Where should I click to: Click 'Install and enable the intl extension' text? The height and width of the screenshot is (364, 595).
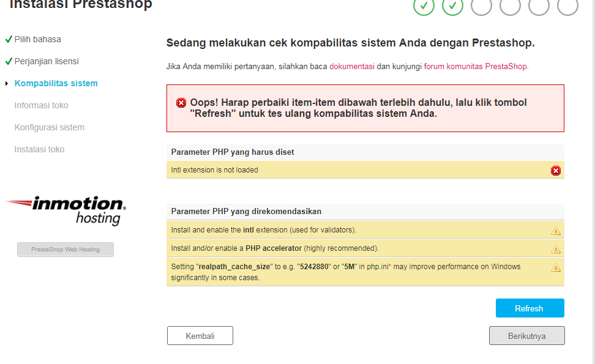click(x=263, y=230)
